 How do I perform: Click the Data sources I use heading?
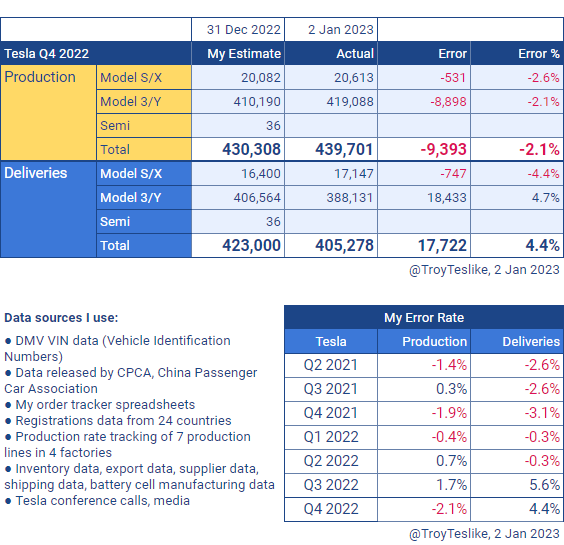click(x=61, y=318)
